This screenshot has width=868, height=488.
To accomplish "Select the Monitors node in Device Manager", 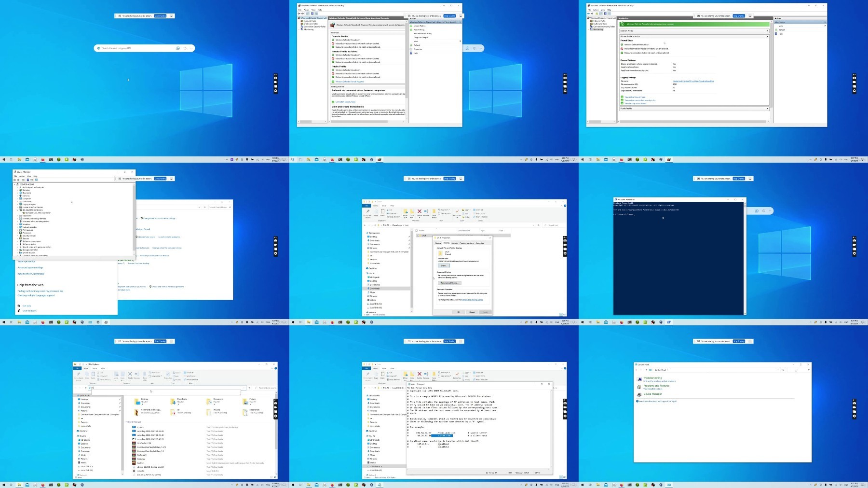I will click(x=26, y=224).
